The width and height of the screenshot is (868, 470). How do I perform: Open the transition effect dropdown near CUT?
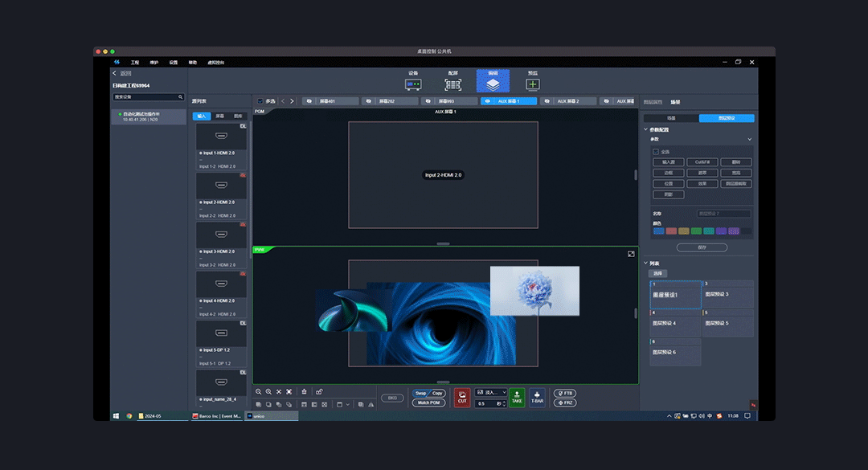pyautogui.click(x=490, y=393)
